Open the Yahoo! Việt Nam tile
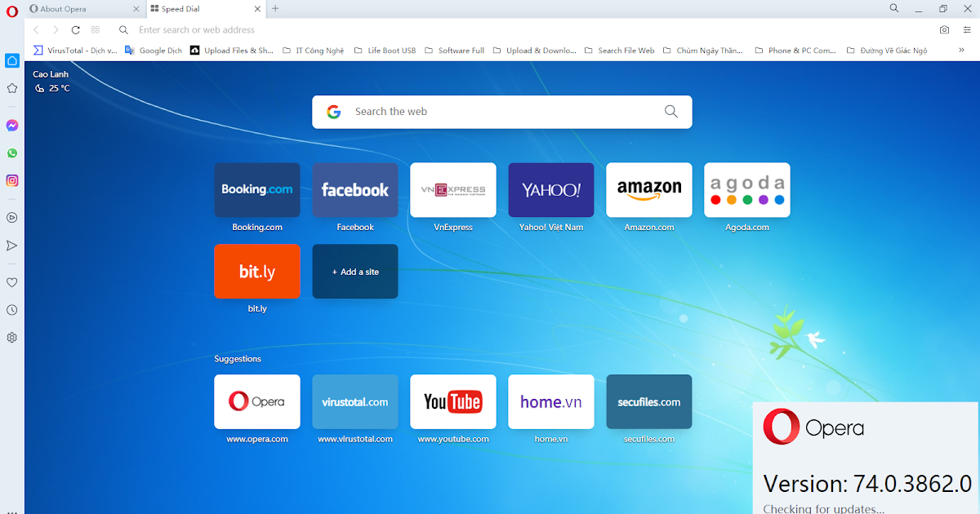This screenshot has width=980, height=514. click(551, 189)
